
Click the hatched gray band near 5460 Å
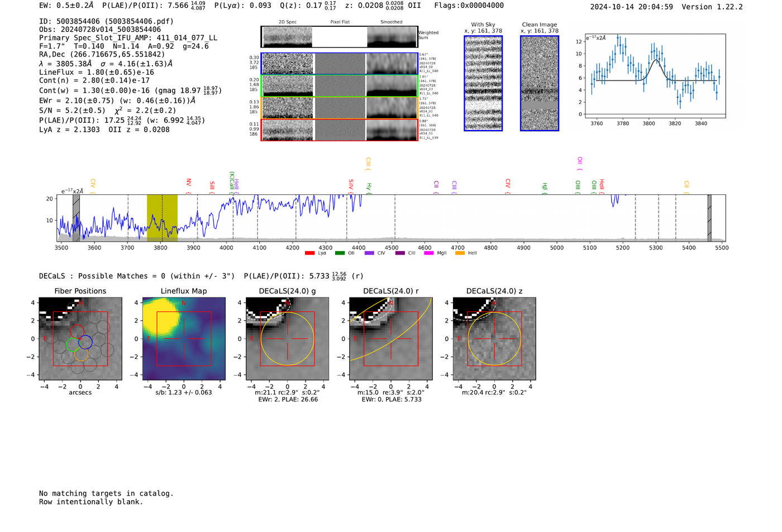[x=709, y=218]
